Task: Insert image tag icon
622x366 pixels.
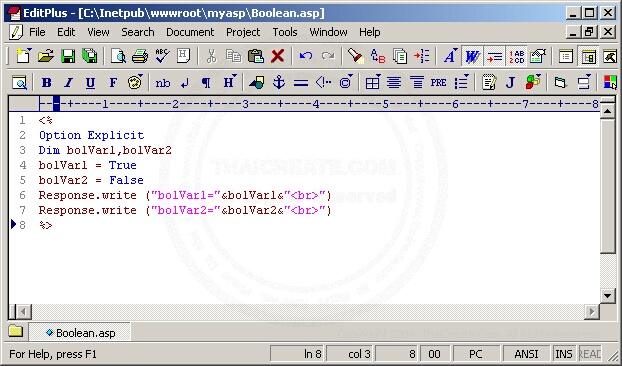Action: (x=257, y=83)
